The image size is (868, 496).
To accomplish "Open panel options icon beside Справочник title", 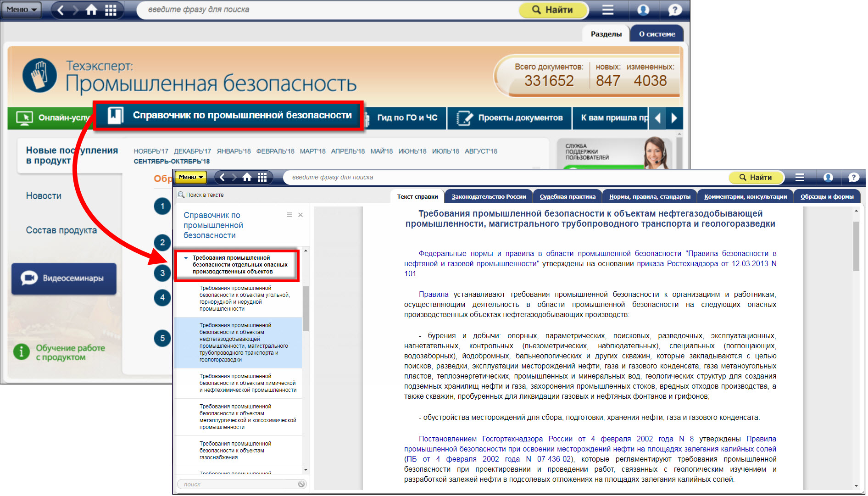I will coord(289,215).
